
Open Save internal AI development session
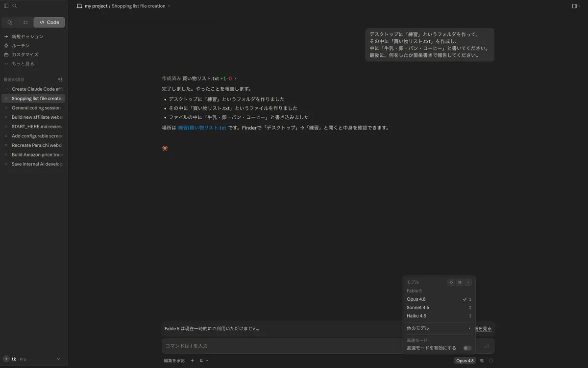pyautogui.click(x=33, y=164)
